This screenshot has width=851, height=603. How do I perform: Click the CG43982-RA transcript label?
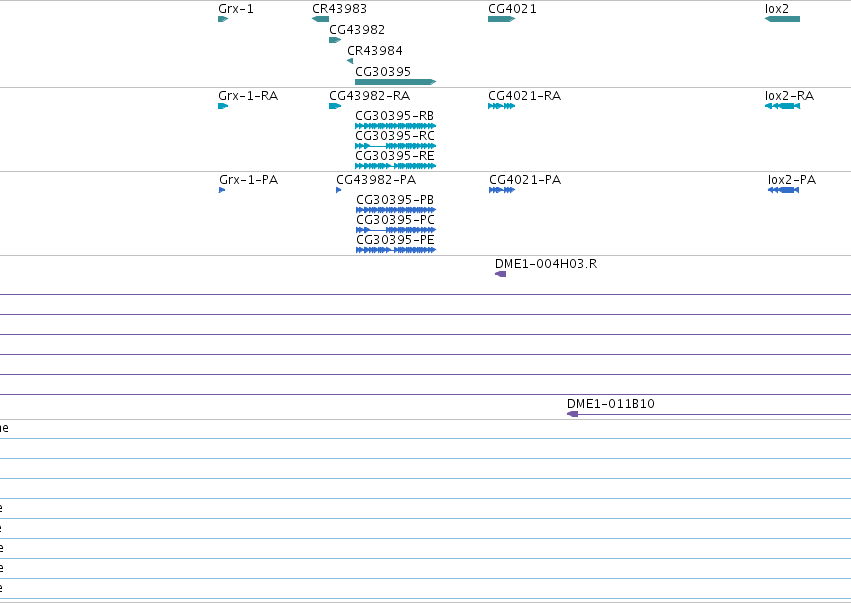(x=370, y=96)
